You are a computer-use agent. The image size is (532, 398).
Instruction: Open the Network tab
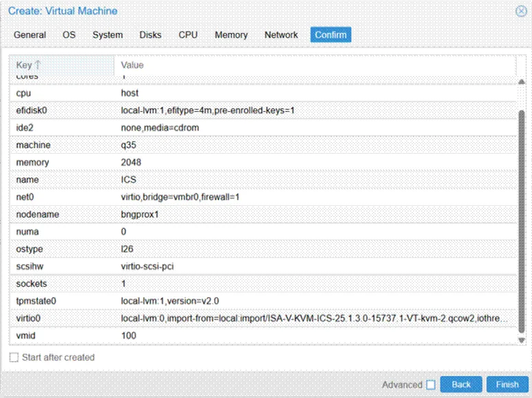(x=281, y=35)
